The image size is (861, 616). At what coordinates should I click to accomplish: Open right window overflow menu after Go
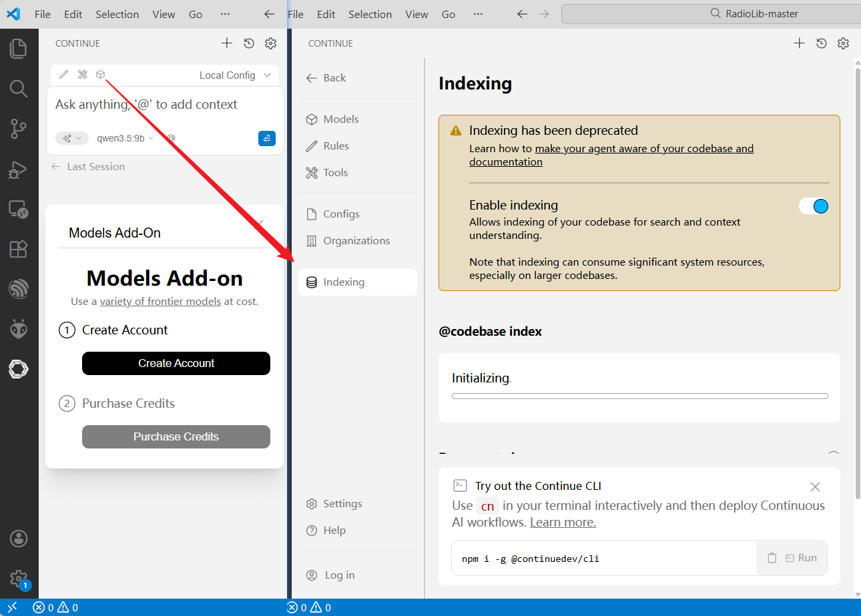(x=478, y=14)
